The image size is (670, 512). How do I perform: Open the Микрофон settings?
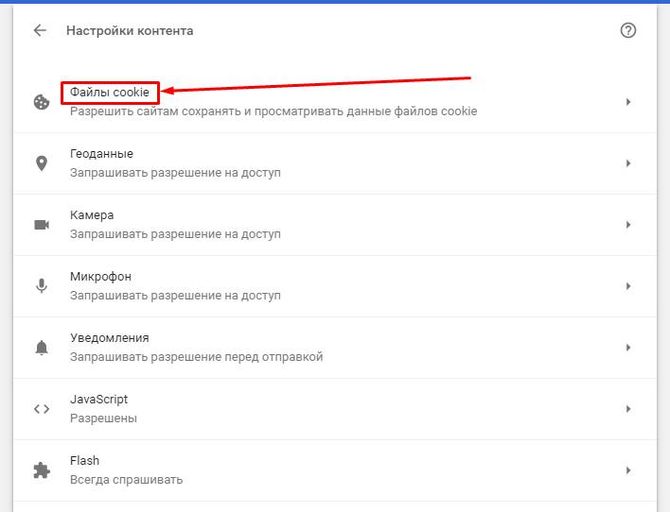tap(335, 286)
